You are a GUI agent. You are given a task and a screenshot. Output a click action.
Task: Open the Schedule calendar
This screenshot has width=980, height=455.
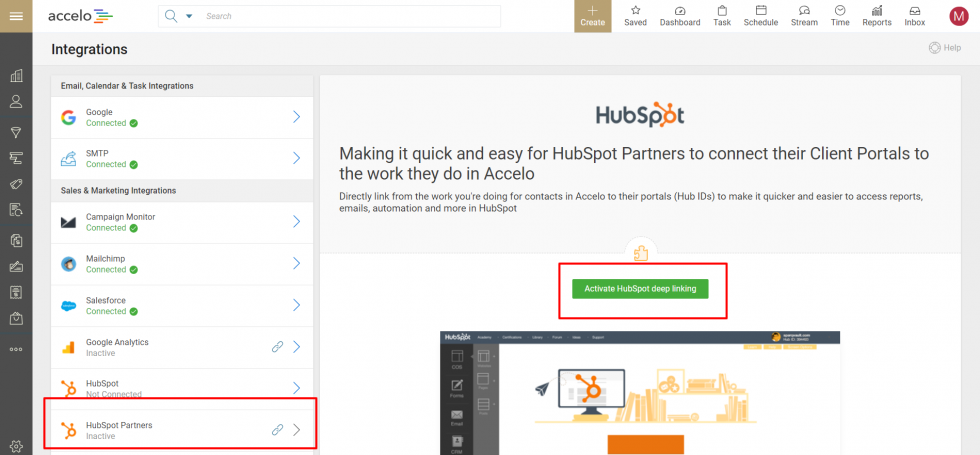(761, 16)
